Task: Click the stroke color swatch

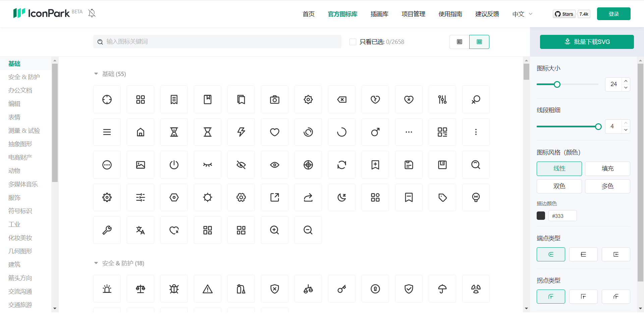Action: pos(541,216)
